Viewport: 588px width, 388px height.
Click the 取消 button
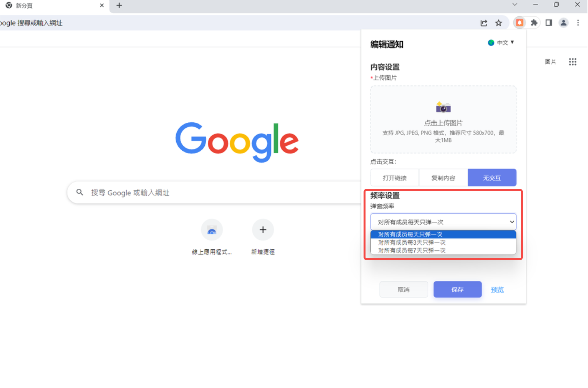[404, 289]
